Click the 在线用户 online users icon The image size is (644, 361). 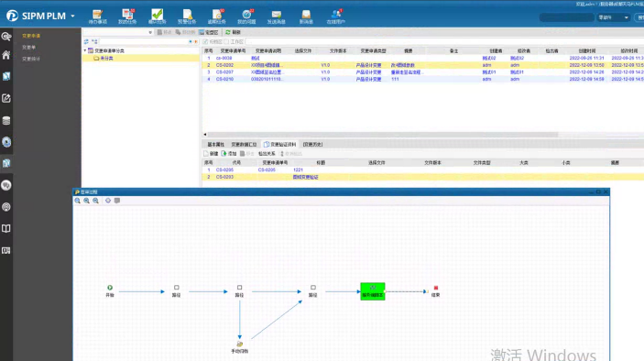pyautogui.click(x=336, y=15)
